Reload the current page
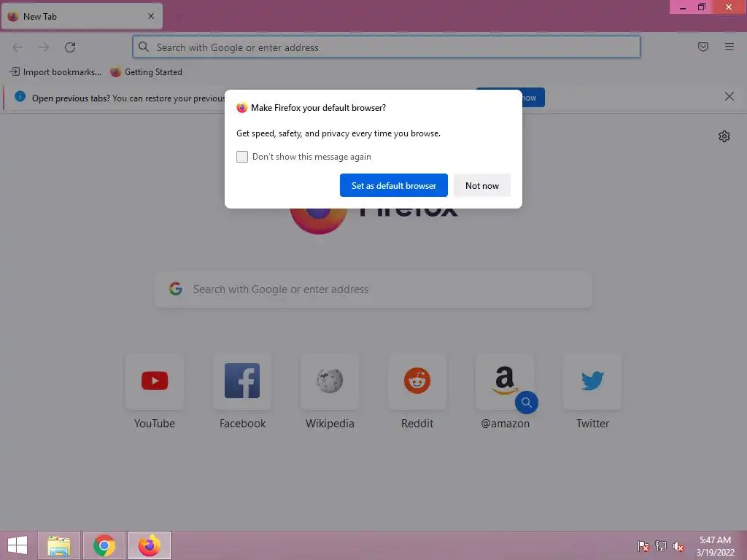 [70, 47]
